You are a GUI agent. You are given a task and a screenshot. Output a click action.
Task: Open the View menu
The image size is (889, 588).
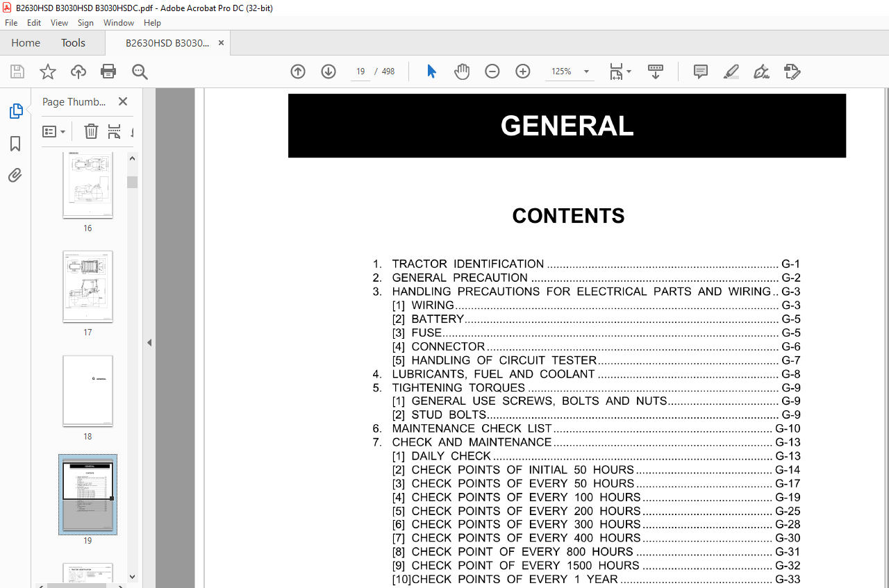click(60, 23)
